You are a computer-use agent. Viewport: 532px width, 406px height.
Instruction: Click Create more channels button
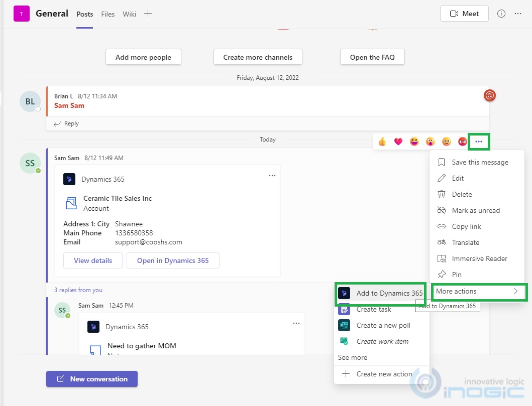(x=258, y=57)
